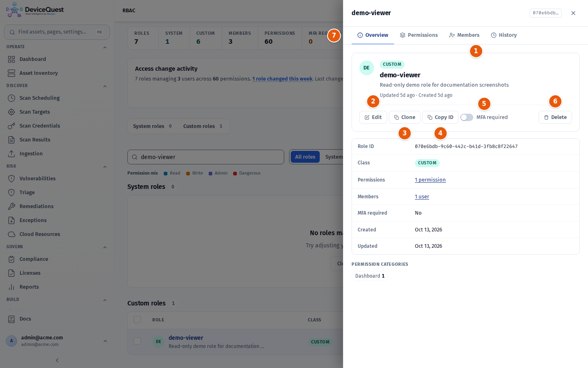This screenshot has height=368, width=588.
Task: Open Compliance clipboard icon
Action: tap(11, 259)
